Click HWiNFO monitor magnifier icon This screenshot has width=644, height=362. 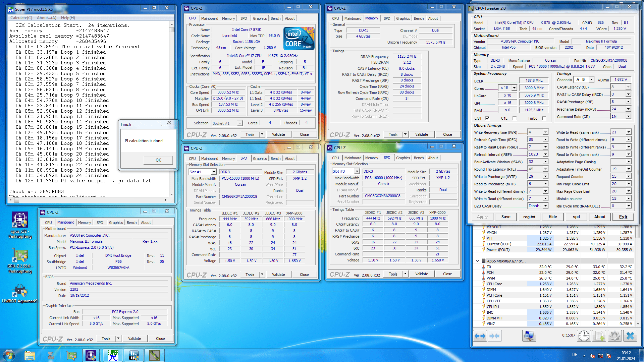click(529, 336)
